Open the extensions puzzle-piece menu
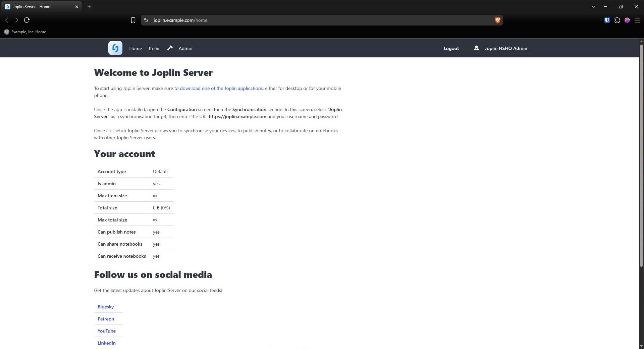Viewport: 644px width, 349px height. 617,20
